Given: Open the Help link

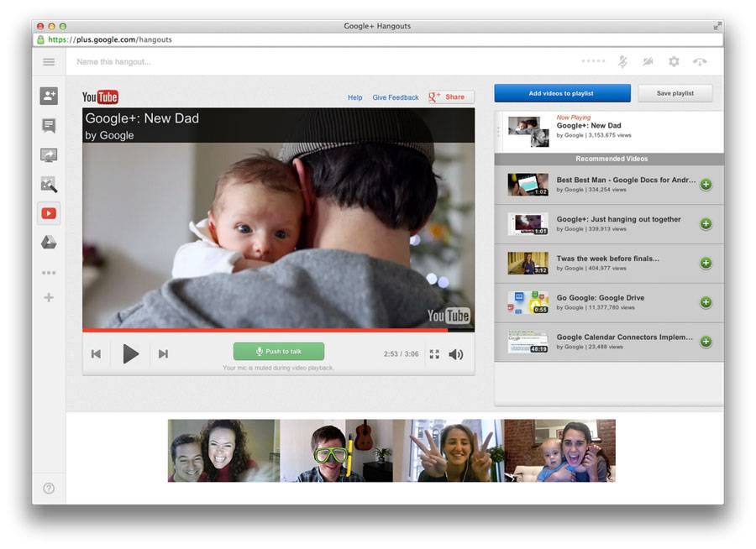Looking at the screenshot, I should coord(354,97).
